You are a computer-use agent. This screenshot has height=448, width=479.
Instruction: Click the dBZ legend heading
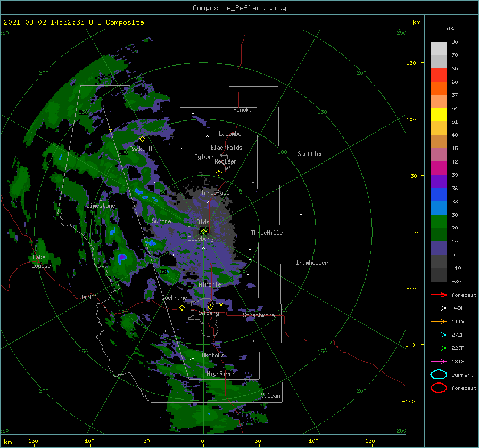coord(451,28)
